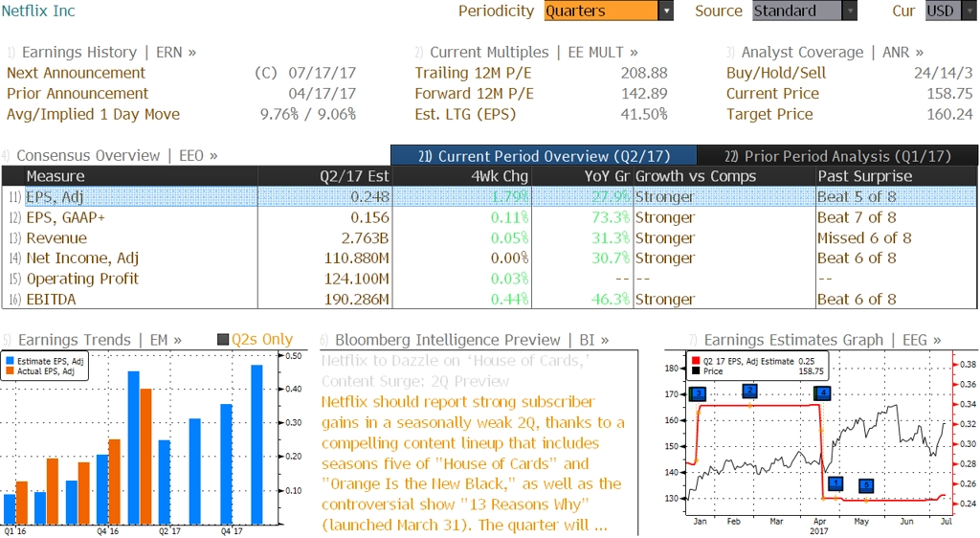Click Prior Announcement date 04/17/17

[322, 93]
